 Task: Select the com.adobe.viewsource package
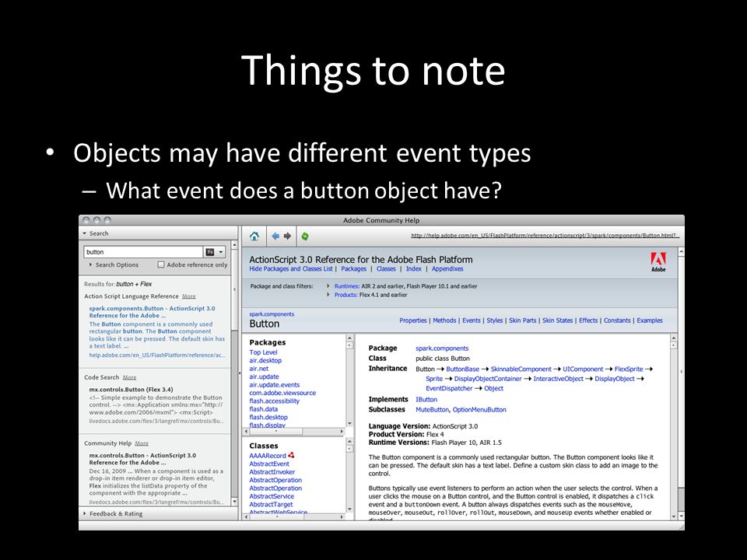point(282,393)
